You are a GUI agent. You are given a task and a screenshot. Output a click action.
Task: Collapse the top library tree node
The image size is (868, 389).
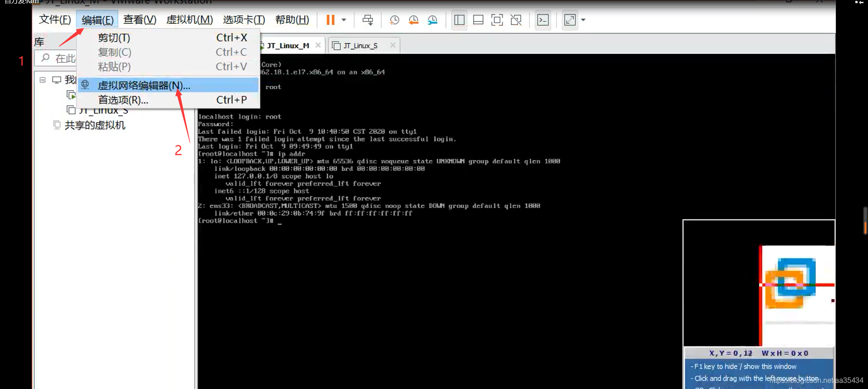42,80
